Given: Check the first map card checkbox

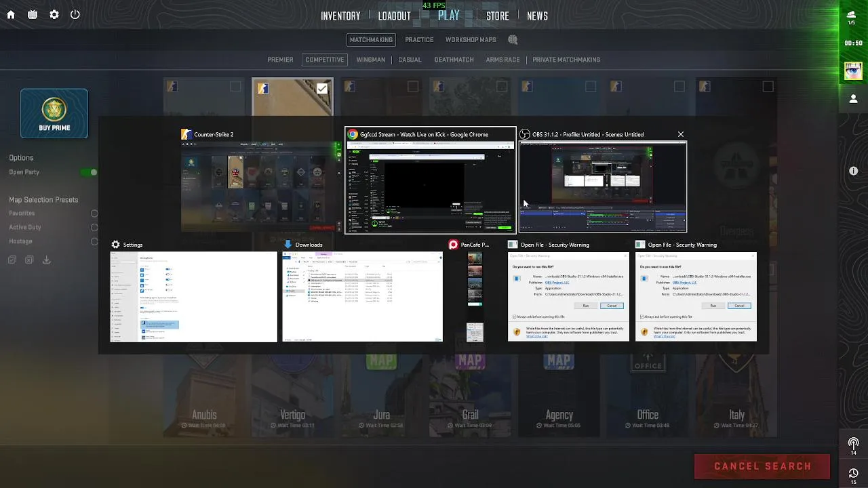Looking at the screenshot, I should [x=235, y=86].
